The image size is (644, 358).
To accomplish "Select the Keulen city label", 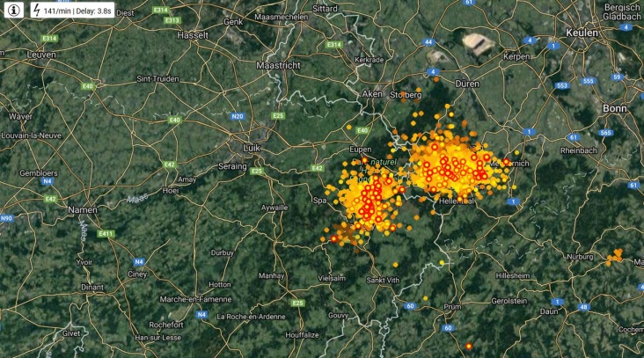I will 582,33.
